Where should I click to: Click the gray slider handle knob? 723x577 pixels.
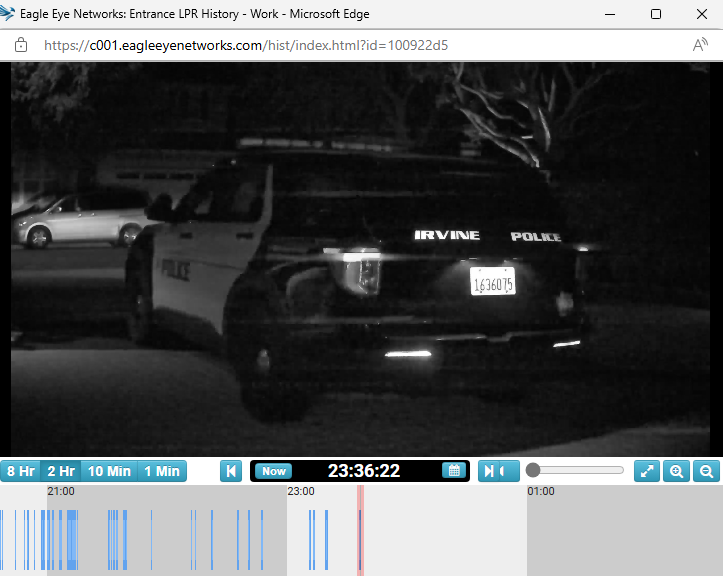click(x=533, y=470)
